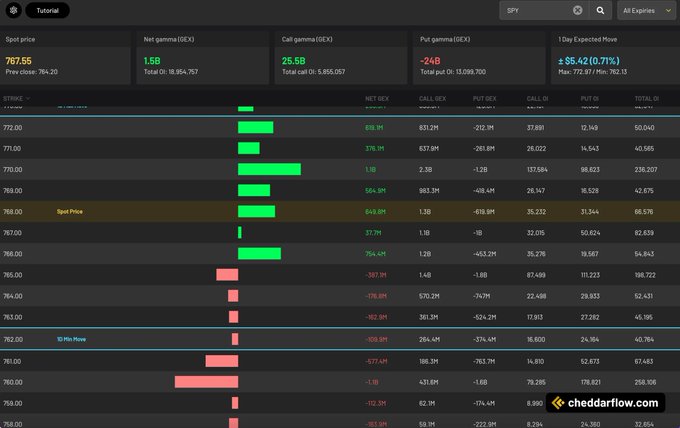
Task: Sort by TOTAL OI column header
Action: click(647, 98)
